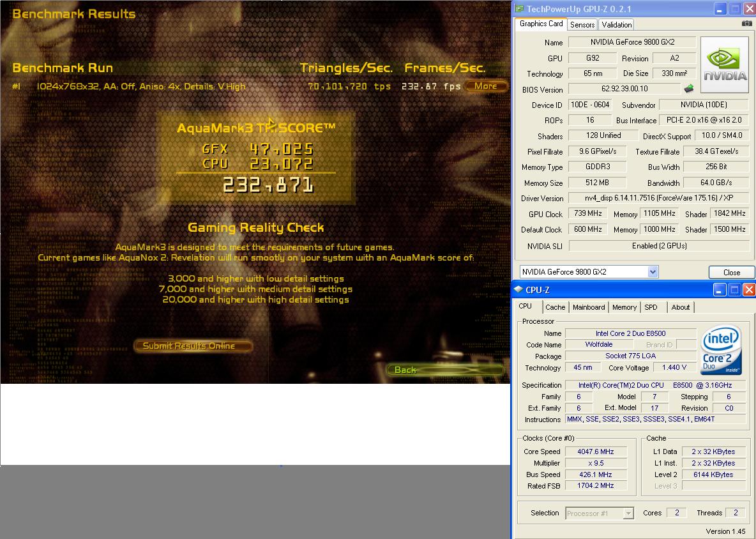Click the Memory Size 512 MB value
Image resolution: width=756 pixels, height=539 pixels.
[x=598, y=183]
